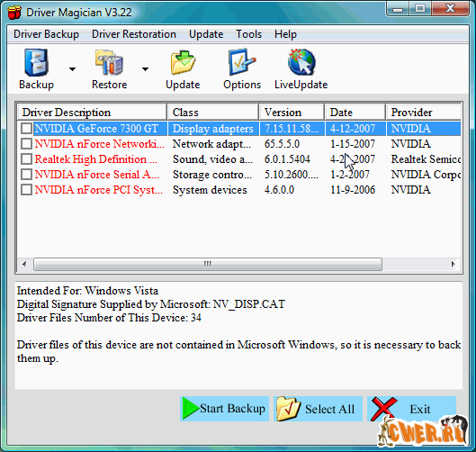Minimize the Driver Magician window

[x=398, y=9]
